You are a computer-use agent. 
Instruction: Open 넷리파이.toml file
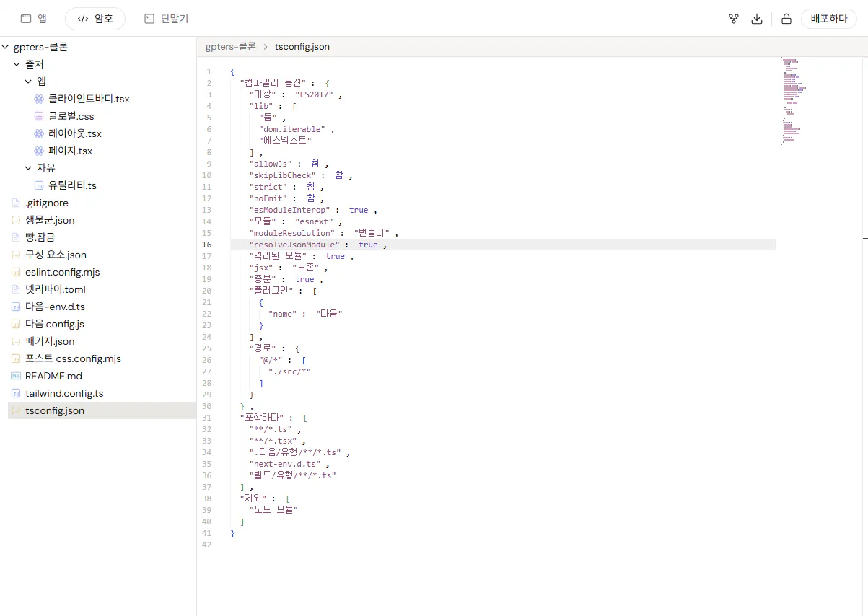point(55,289)
